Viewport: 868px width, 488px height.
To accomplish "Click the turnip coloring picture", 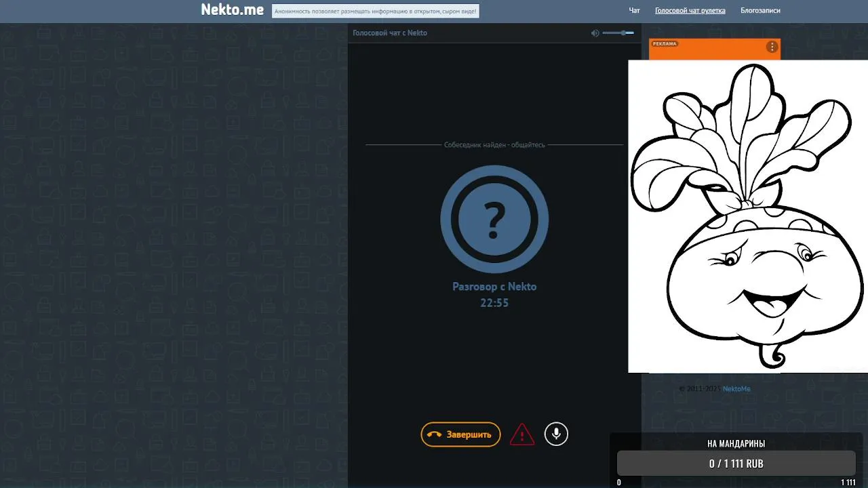I will (x=748, y=216).
